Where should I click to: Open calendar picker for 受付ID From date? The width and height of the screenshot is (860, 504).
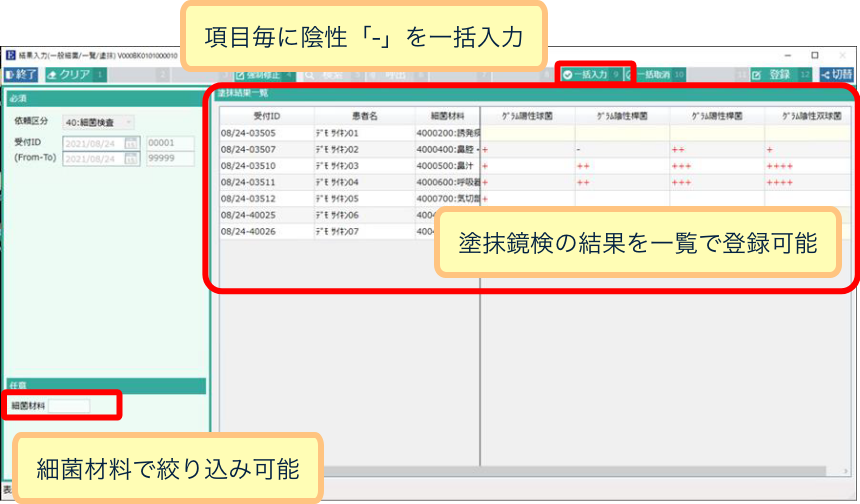[x=131, y=144]
